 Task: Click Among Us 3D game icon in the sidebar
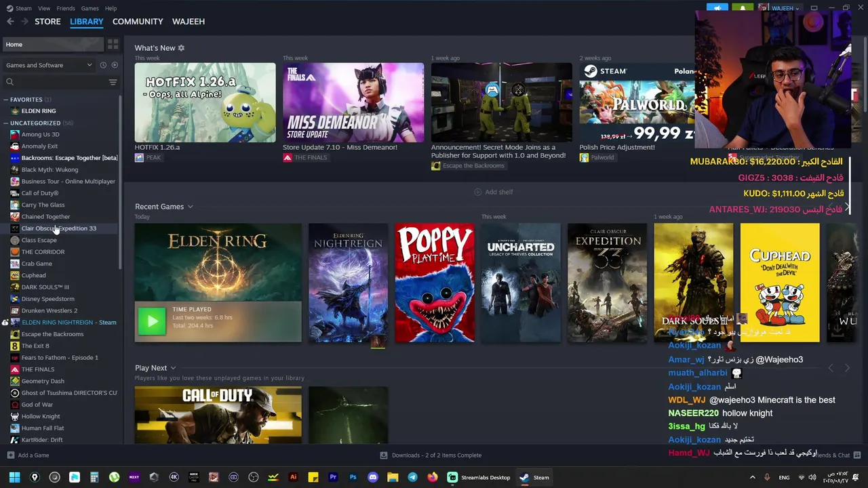(x=15, y=134)
